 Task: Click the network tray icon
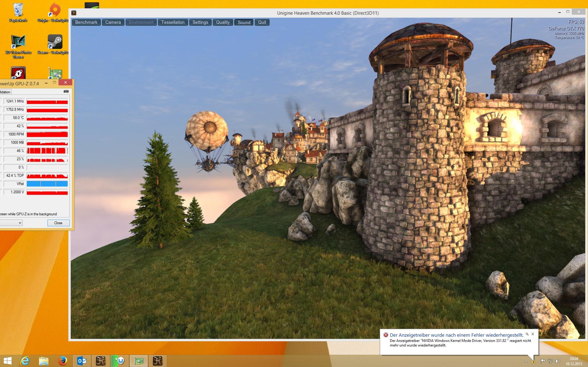(550, 361)
